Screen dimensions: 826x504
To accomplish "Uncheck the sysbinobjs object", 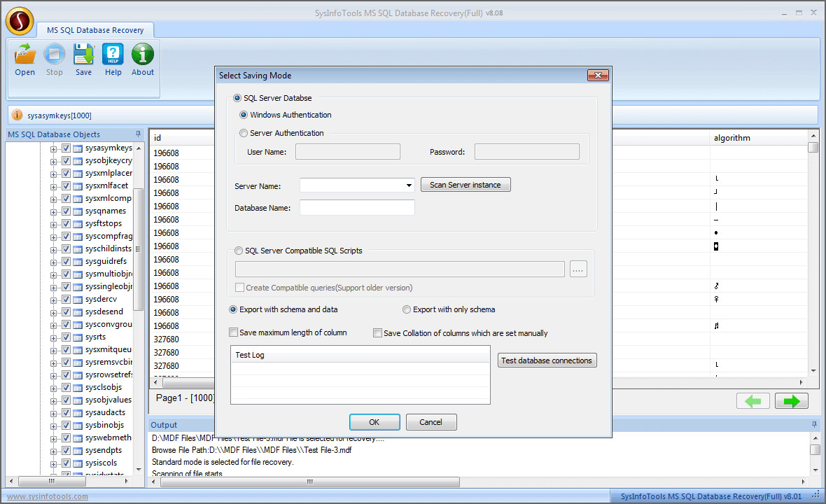I will tap(65, 425).
